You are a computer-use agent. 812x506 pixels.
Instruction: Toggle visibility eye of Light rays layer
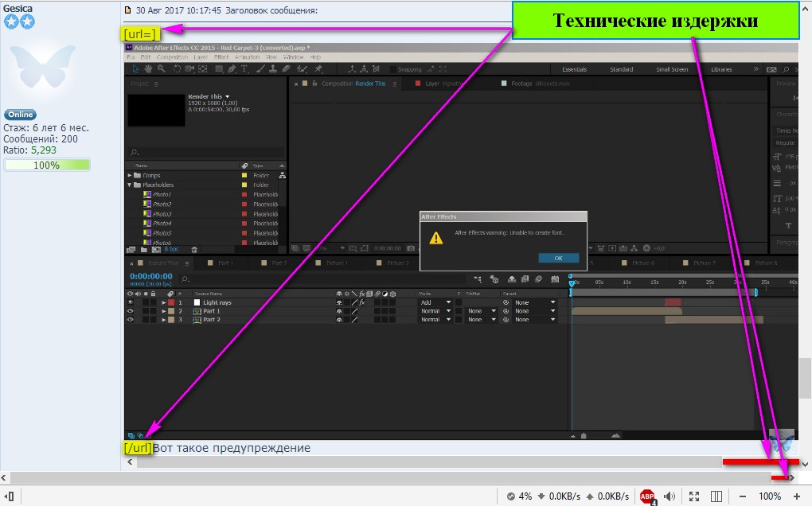[131, 302]
